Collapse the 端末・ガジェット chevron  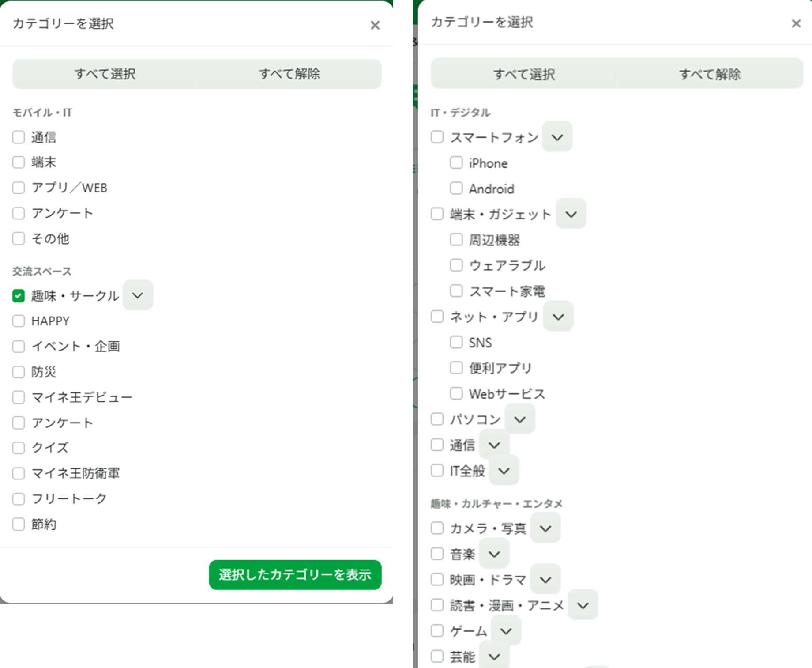(571, 214)
